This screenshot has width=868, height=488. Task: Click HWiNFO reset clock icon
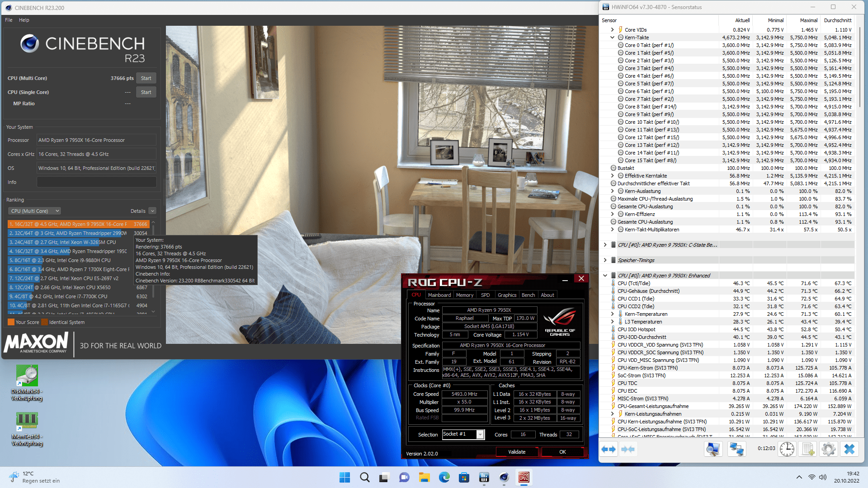click(787, 449)
